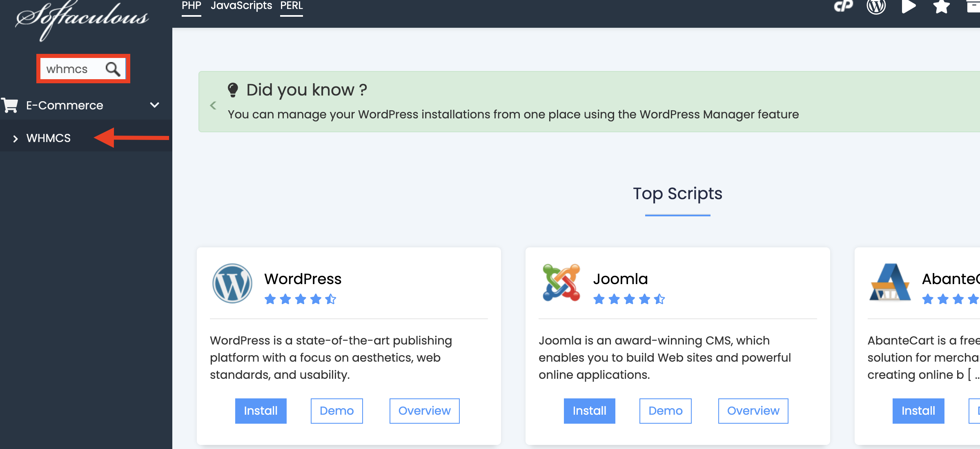Click the WordPress logo in script card

232,283
